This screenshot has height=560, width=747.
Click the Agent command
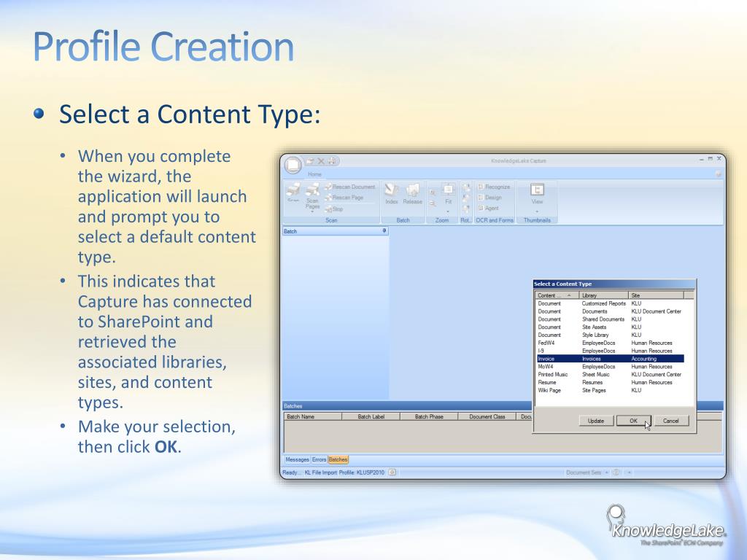(x=488, y=208)
